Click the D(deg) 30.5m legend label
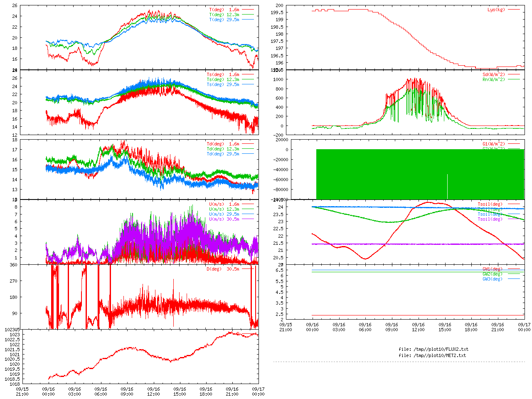This screenshot has width=532, height=399. [x=223, y=269]
